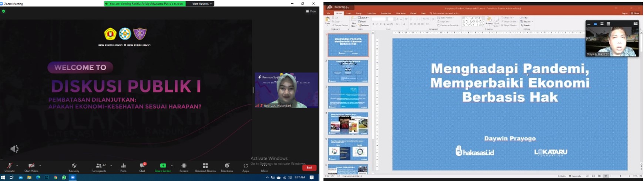Open the Security shield options
The width and height of the screenshot is (644, 181).
(x=74, y=166)
